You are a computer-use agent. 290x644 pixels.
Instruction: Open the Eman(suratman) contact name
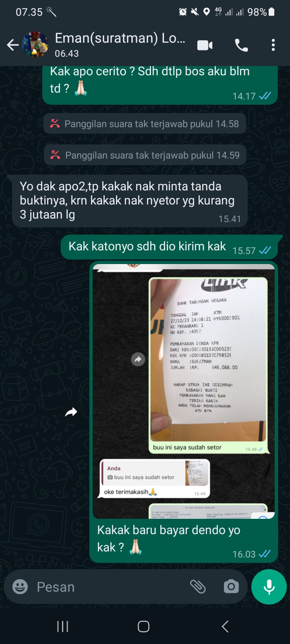tap(120, 38)
